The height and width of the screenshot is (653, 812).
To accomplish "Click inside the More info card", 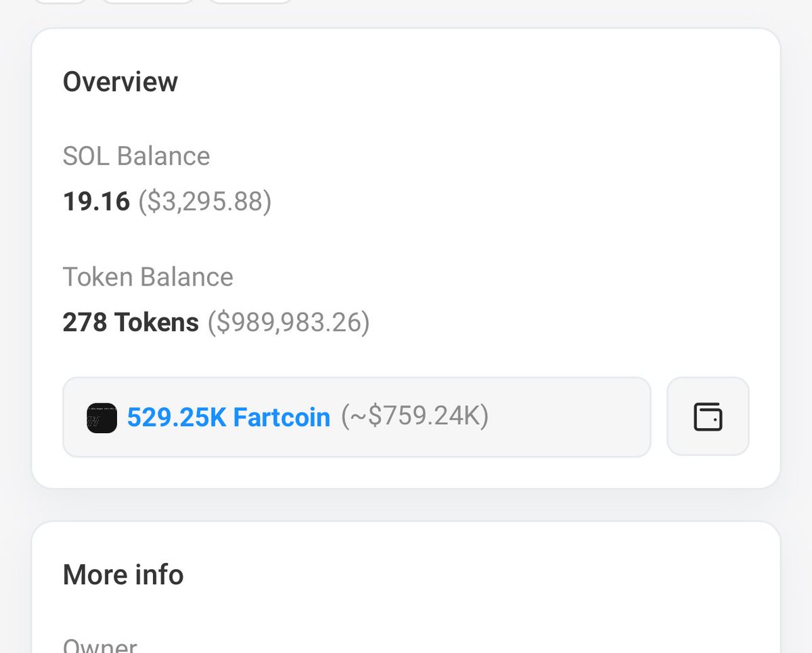I will click(x=474, y=595).
